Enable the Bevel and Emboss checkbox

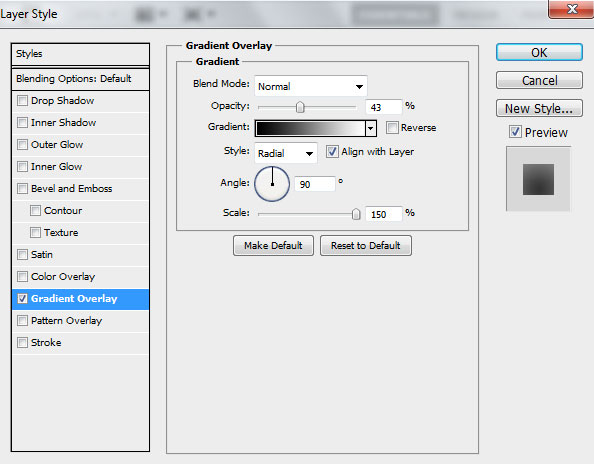coord(22,189)
